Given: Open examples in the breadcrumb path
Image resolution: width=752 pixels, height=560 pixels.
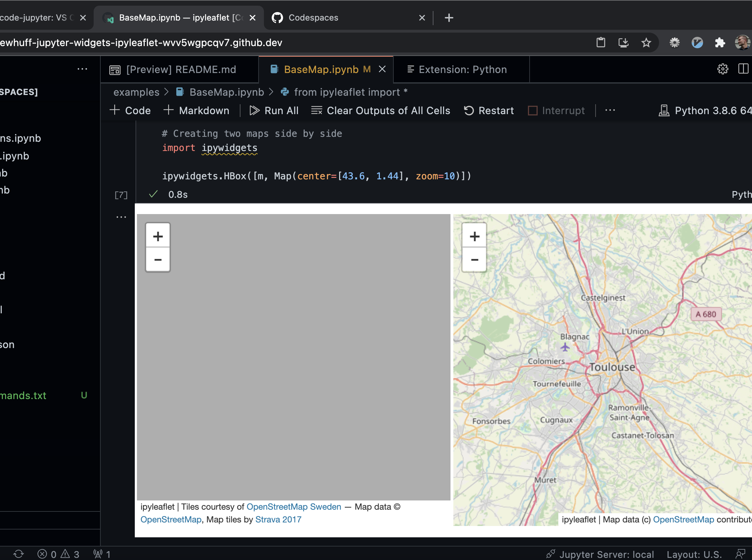Looking at the screenshot, I should (x=136, y=92).
